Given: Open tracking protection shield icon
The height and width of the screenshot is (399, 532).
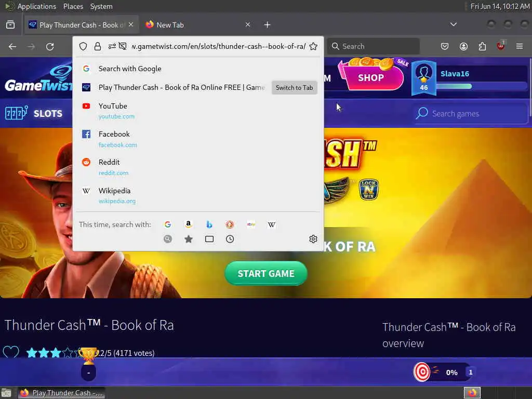Looking at the screenshot, I should (83, 46).
